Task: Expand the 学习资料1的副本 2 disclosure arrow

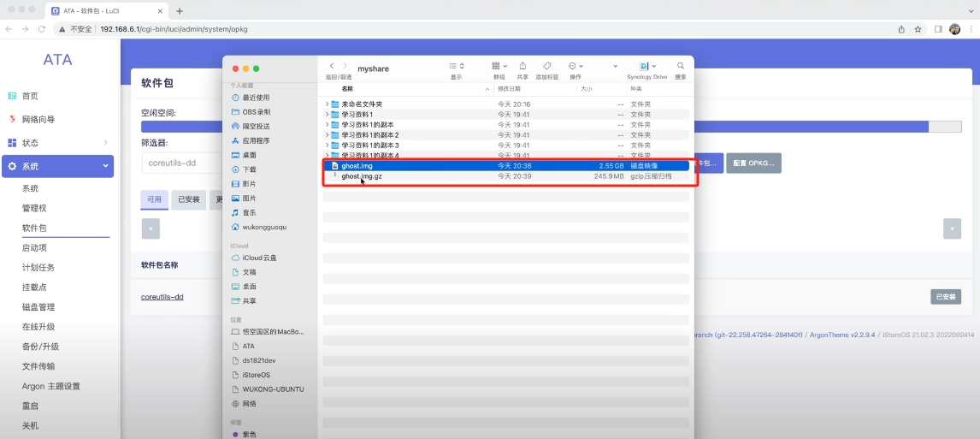Action: coord(327,135)
